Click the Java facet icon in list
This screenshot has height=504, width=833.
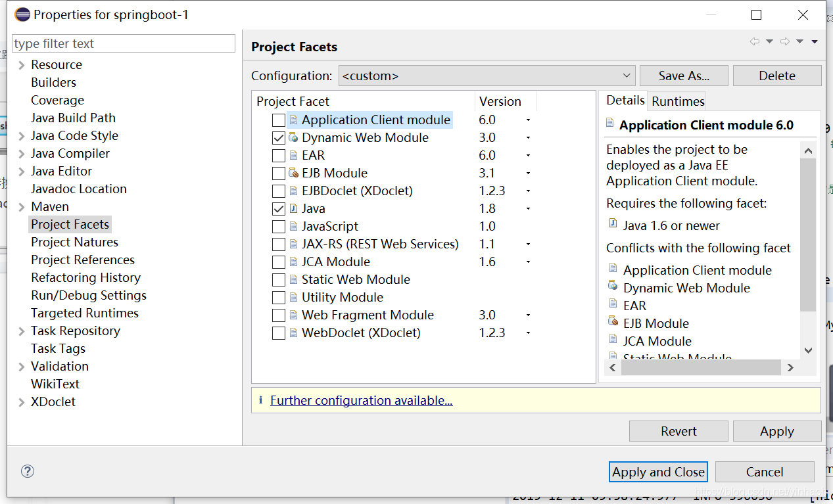point(293,208)
